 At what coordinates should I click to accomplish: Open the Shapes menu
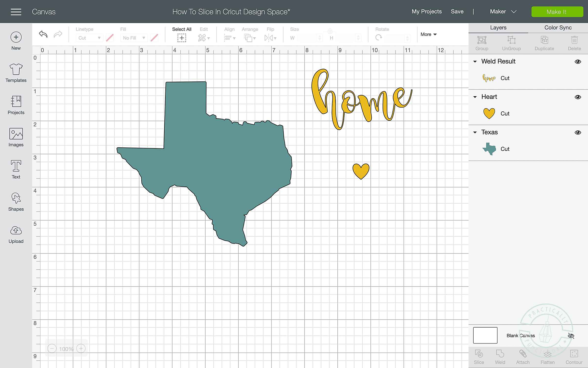pos(16,202)
